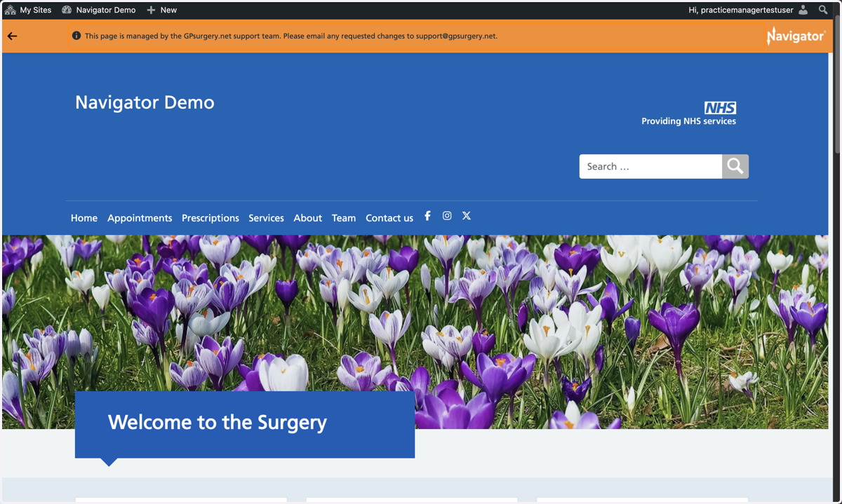Click the user avatar icon in admin bar
The image size is (842, 504).
point(803,10)
